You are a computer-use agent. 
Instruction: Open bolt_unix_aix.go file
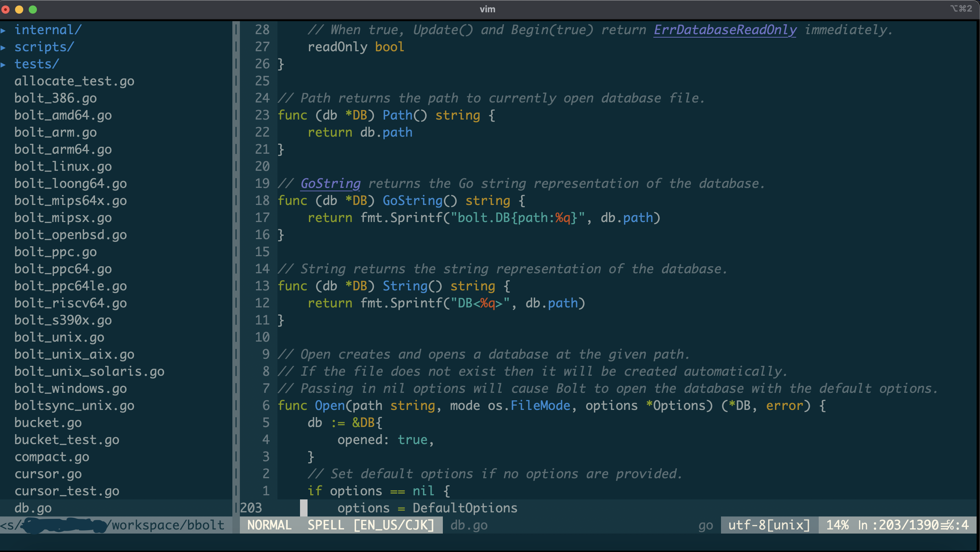(74, 355)
